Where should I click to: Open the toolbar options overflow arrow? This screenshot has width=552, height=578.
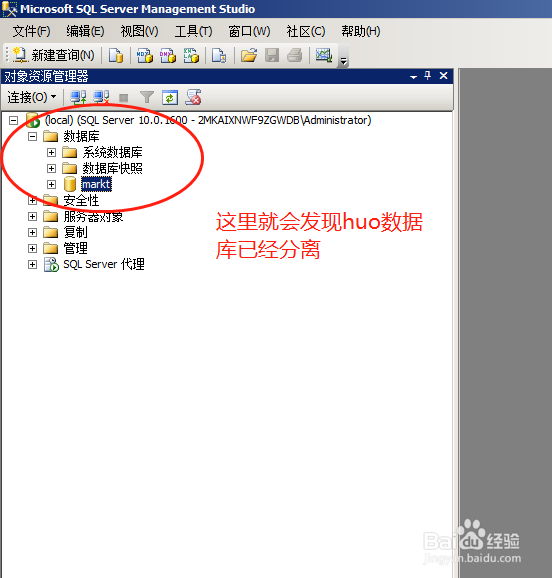tap(343, 61)
